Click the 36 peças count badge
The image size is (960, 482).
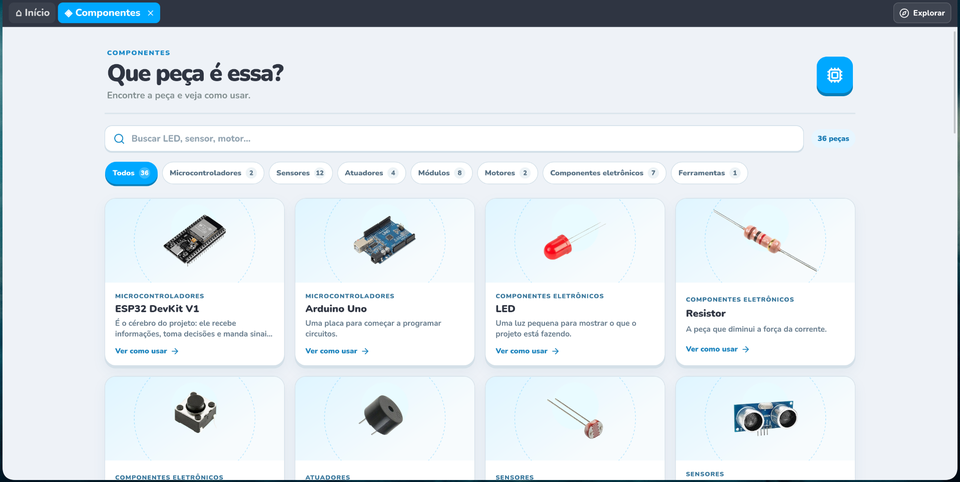tap(833, 139)
